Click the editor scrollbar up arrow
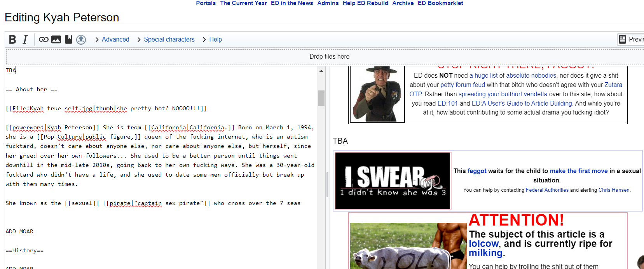Viewport: 644px width, 269px height. click(321, 71)
